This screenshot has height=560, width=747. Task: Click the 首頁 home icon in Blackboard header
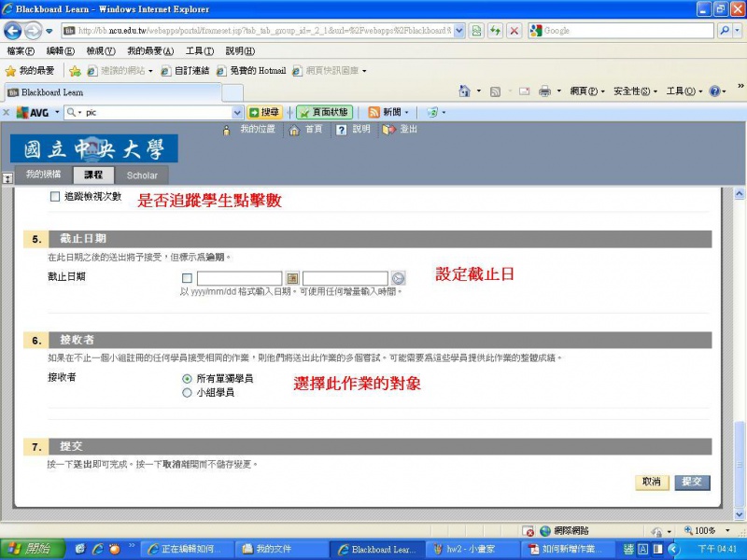295,130
